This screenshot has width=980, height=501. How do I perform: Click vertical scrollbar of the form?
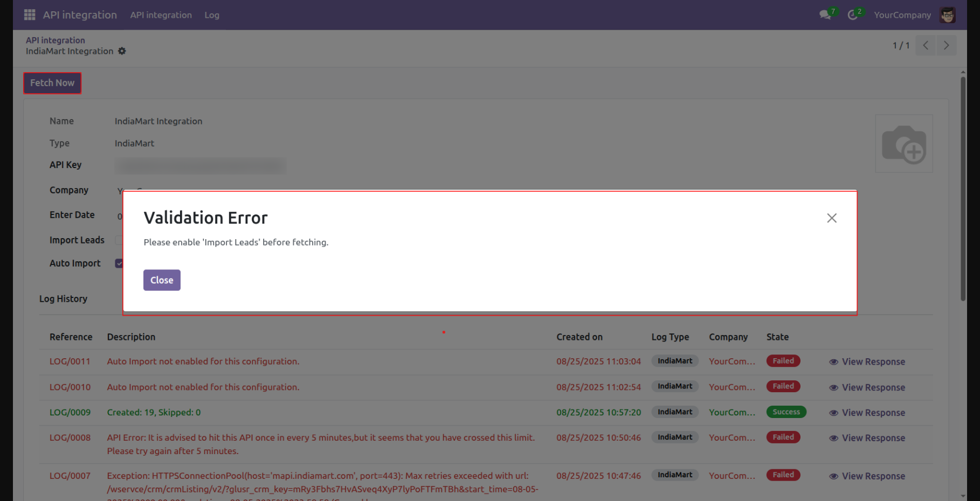point(963,189)
